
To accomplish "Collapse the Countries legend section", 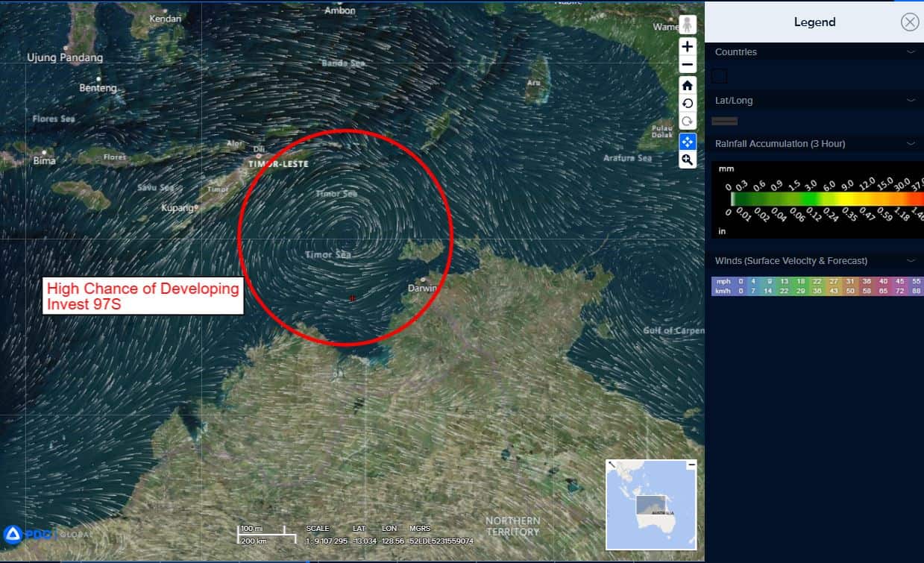I will [911, 52].
